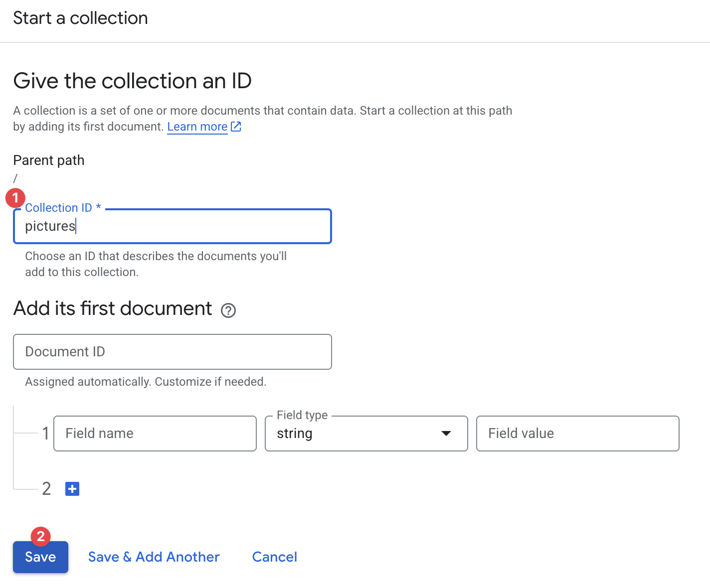The height and width of the screenshot is (588, 710).
Task: Click the blue plus icon to add a field
Action: 72,489
